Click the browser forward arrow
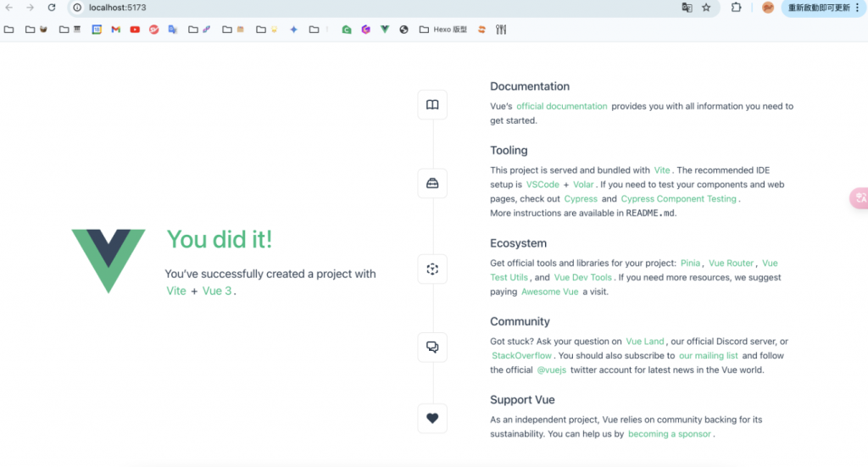Viewport: 868px width, 467px height. (30, 8)
